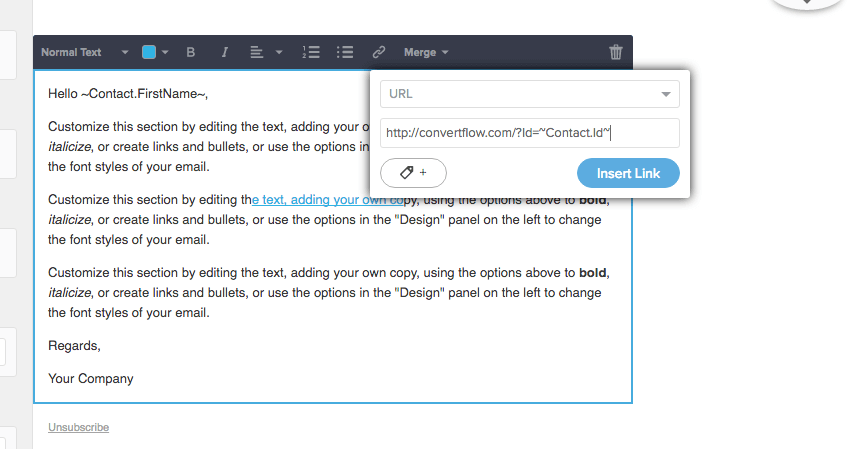864x449 pixels.
Task: Click the hyperlinked text in the second paragraph
Action: coord(322,199)
